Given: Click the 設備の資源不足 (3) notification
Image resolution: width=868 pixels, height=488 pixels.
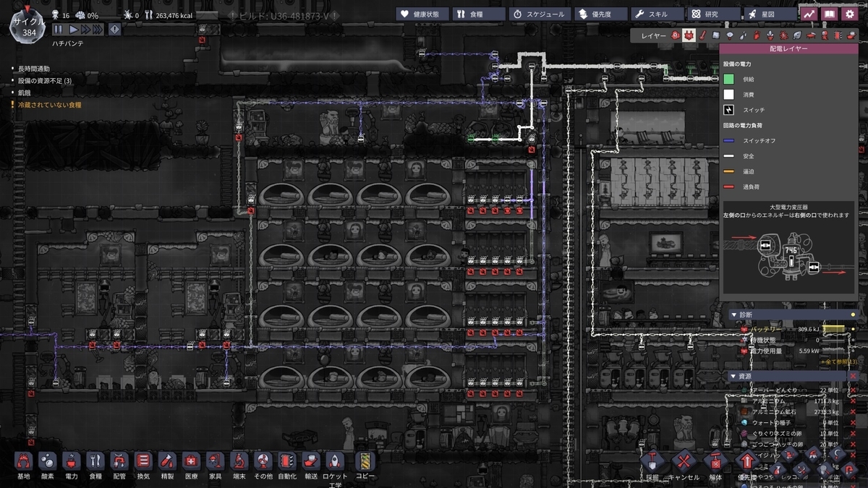Looking at the screenshot, I should 45,80.
